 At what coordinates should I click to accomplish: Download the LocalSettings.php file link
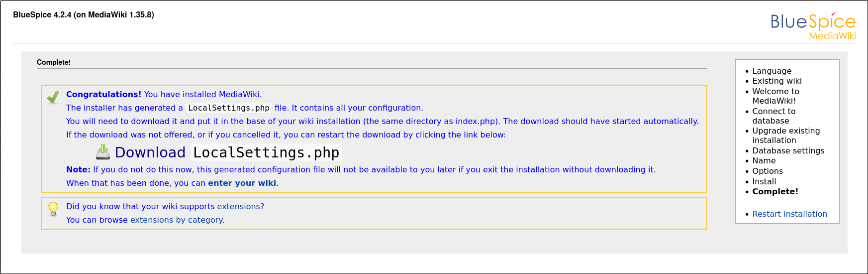pyautogui.click(x=227, y=152)
